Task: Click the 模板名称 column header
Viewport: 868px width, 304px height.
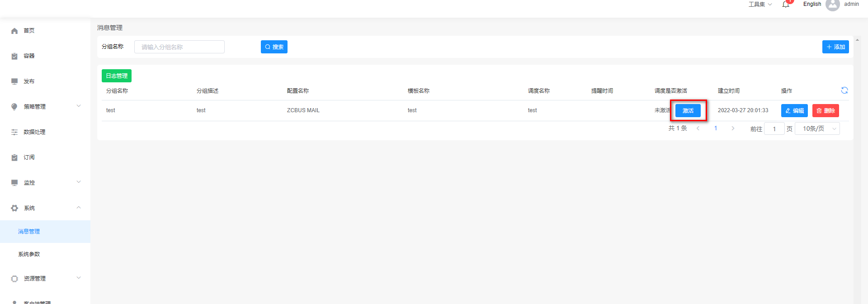Action: 419,91
